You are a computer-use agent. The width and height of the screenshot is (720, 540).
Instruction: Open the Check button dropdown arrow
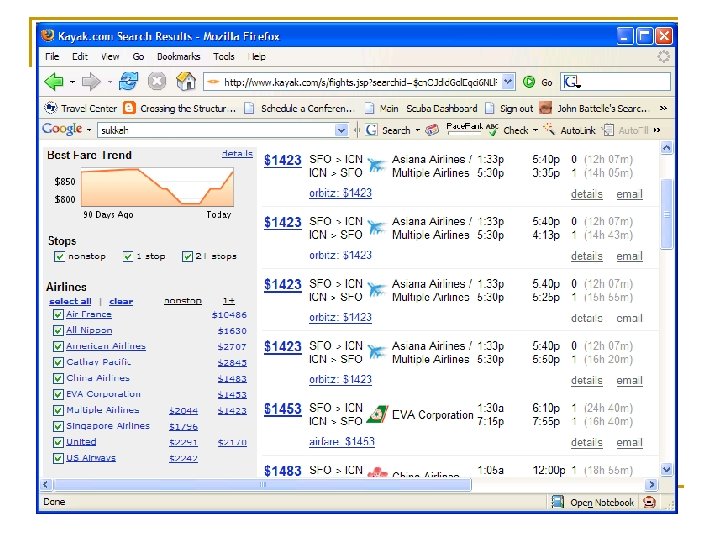tap(535, 130)
